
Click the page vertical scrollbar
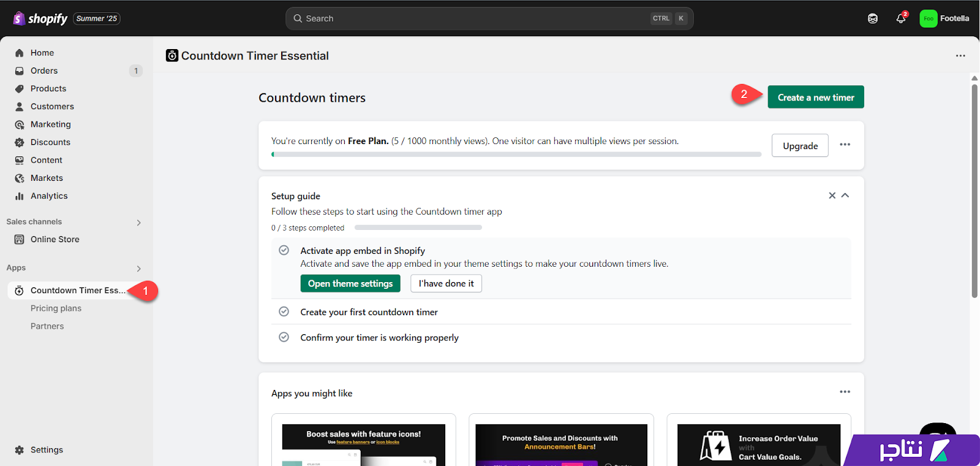tap(974, 190)
